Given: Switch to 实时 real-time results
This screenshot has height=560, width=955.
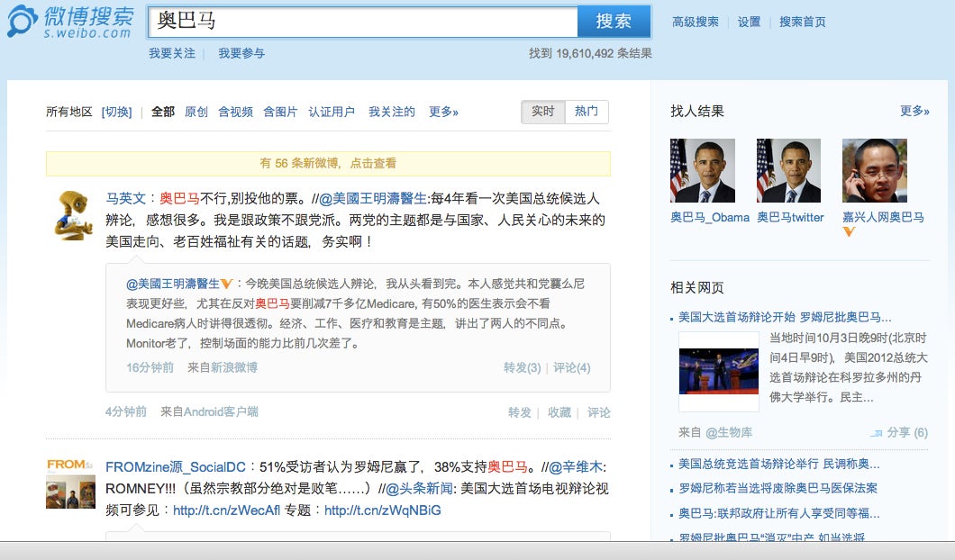Looking at the screenshot, I should [x=542, y=112].
